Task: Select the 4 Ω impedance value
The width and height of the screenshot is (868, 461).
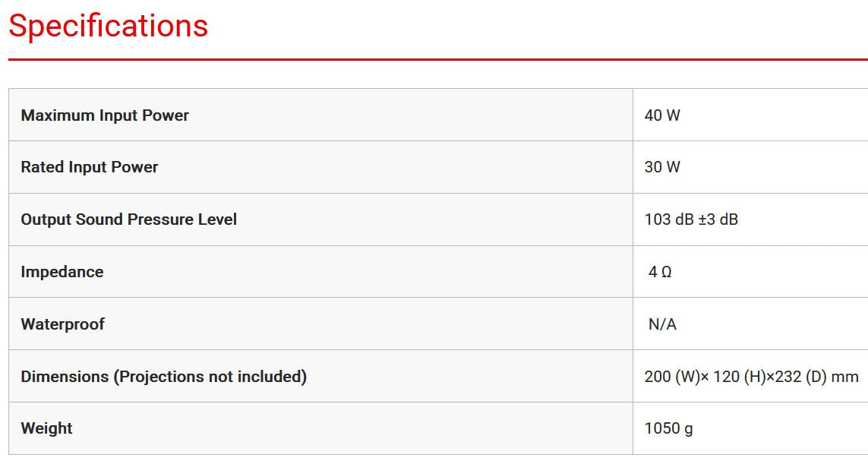Action: coord(660,272)
